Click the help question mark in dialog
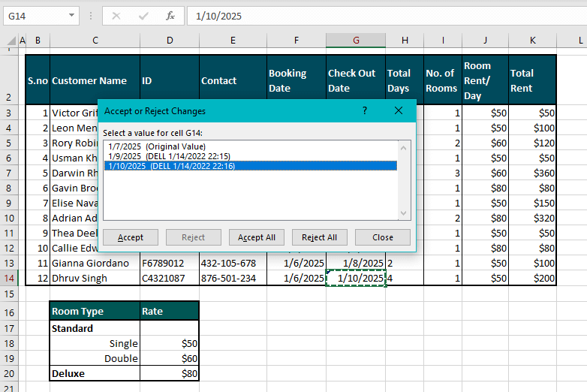The image size is (587, 392). (x=365, y=110)
